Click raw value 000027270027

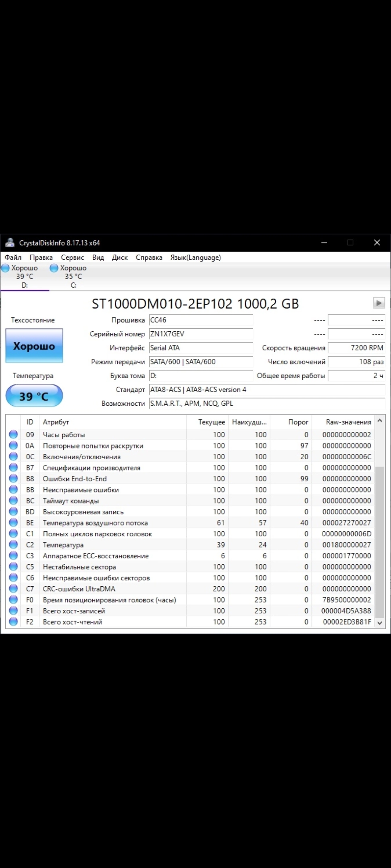coord(346,523)
